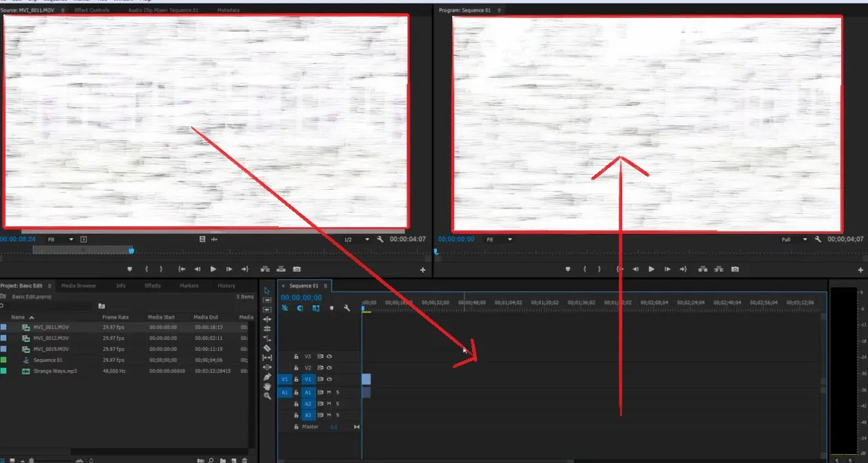
Task: Toggle V2 track visibility eye
Action: point(330,368)
